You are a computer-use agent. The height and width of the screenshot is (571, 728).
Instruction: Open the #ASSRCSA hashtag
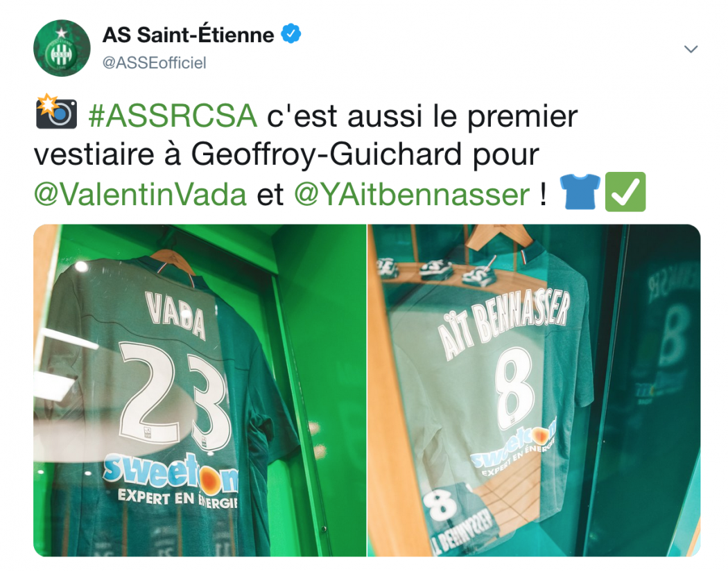pyautogui.click(x=173, y=116)
